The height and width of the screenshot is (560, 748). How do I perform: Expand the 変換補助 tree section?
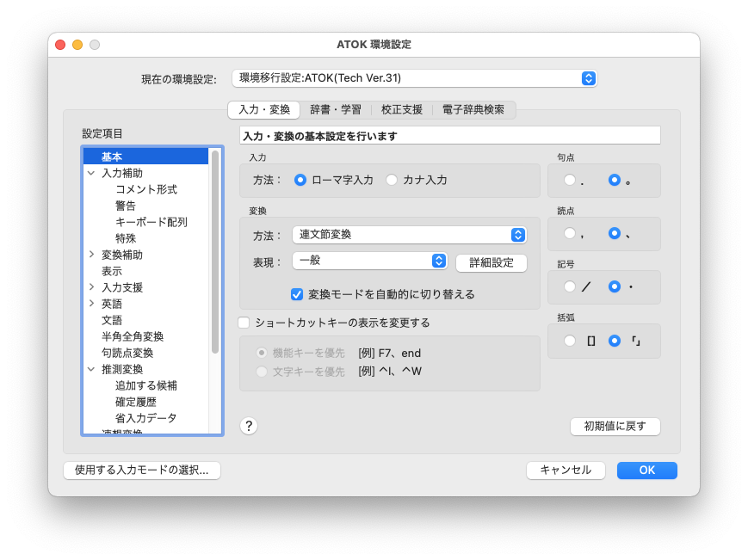93,254
